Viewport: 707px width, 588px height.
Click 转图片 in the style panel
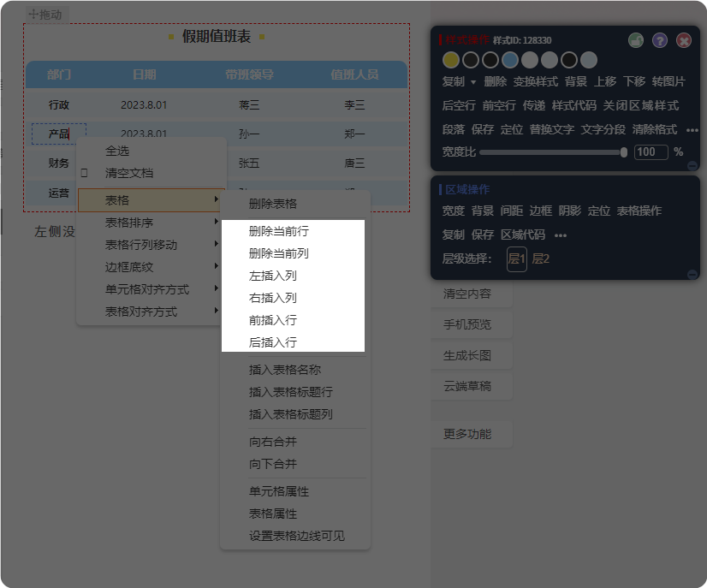pos(668,81)
